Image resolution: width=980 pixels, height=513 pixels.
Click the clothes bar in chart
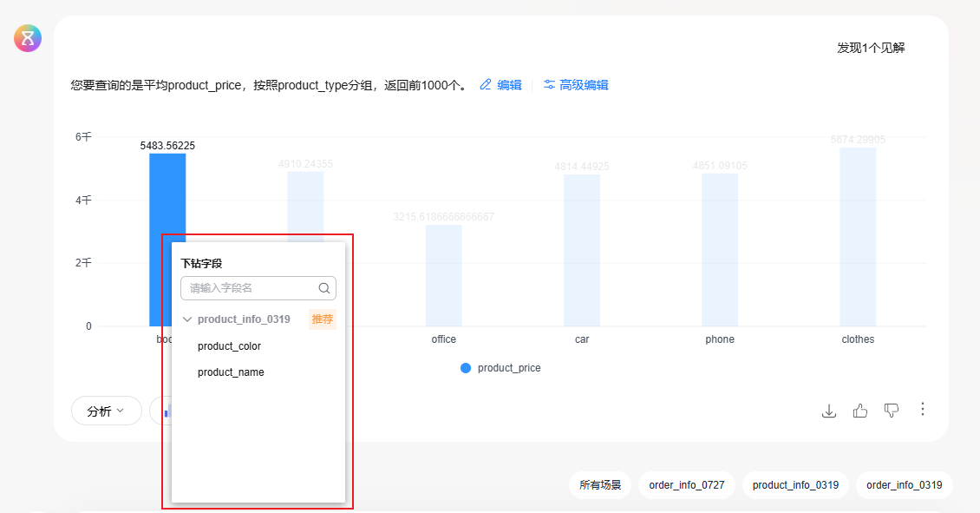(x=858, y=236)
